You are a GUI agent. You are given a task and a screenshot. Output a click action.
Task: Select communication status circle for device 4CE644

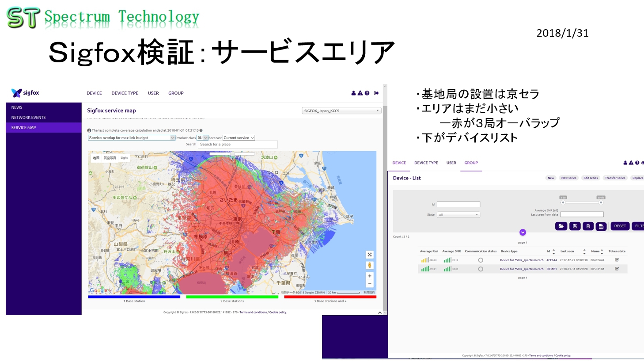click(481, 260)
